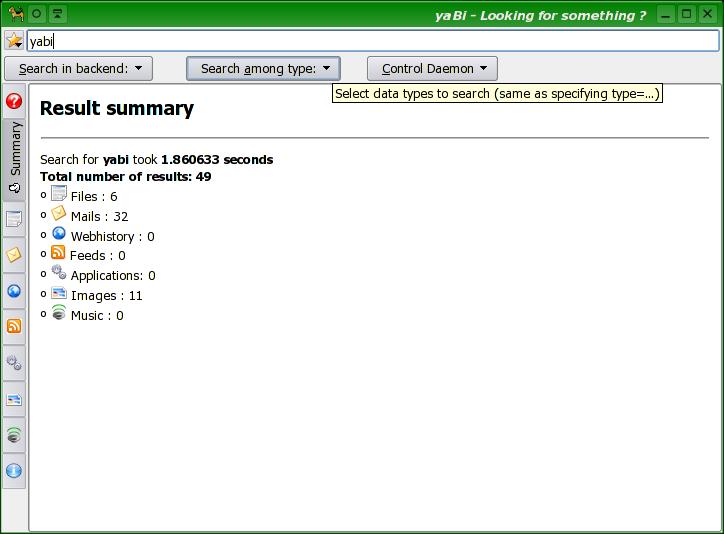Click the Feeds icon in result summary

tap(58, 252)
